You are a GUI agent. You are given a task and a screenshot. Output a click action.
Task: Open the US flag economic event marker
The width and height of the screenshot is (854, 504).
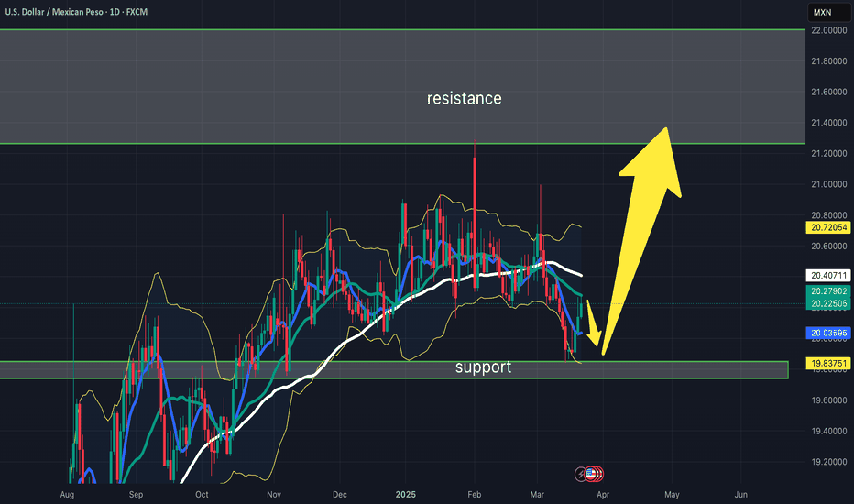(x=590, y=475)
